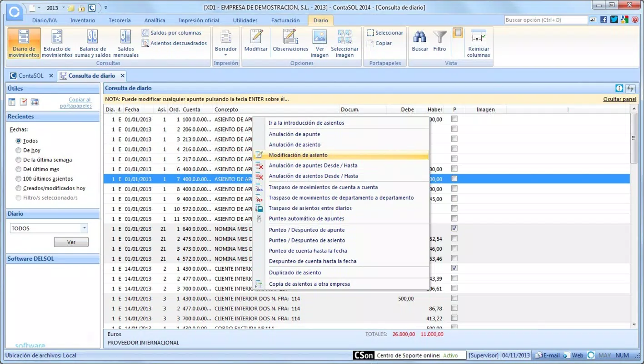Choose Copia de asientos a otra empresa
This screenshot has height=364, width=644.
coord(341,284)
